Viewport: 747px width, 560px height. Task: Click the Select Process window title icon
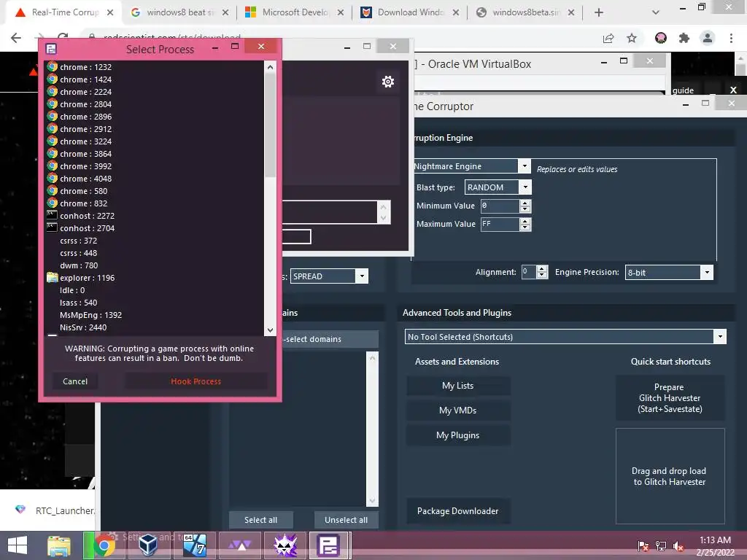(51, 49)
